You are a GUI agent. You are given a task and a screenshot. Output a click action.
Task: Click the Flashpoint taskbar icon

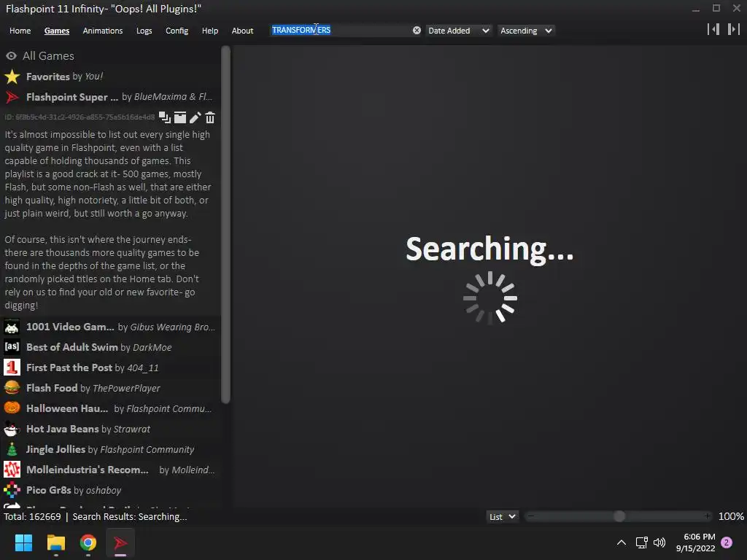point(120,542)
